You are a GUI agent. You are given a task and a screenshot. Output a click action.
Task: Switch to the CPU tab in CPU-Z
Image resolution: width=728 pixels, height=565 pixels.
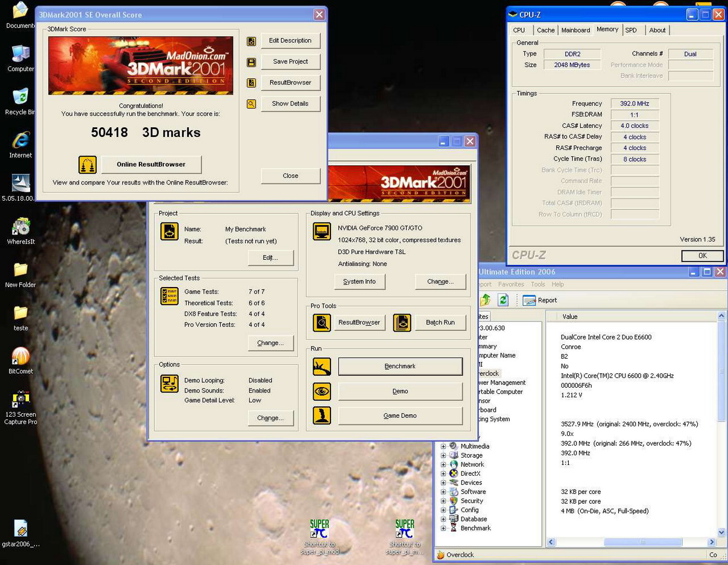(x=519, y=30)
